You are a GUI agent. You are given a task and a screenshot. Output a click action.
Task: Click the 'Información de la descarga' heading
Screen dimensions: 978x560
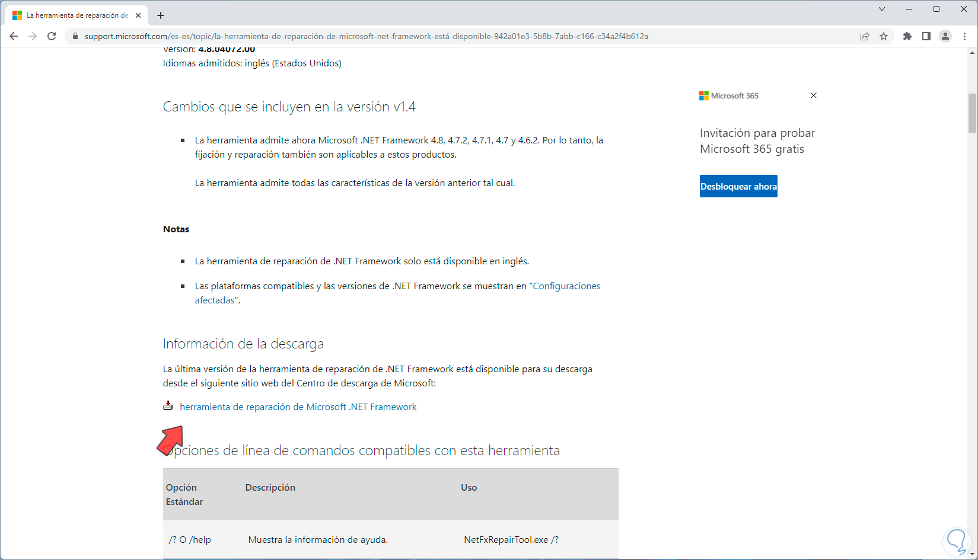point(243,344)
